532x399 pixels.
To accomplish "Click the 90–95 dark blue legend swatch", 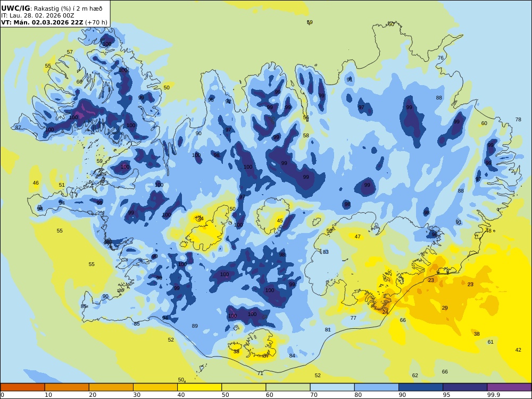I will [421, 387].
